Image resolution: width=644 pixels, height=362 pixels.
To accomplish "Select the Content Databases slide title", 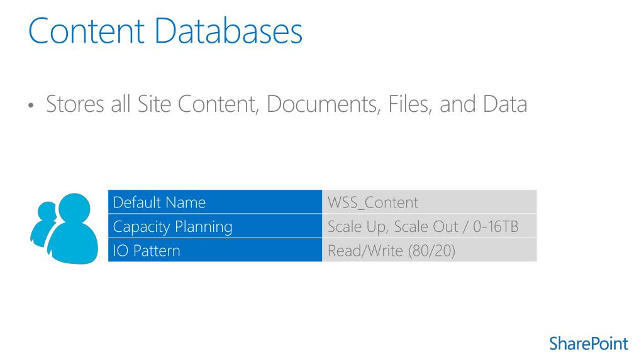I will pyautogui.click(x=165, y=31).
